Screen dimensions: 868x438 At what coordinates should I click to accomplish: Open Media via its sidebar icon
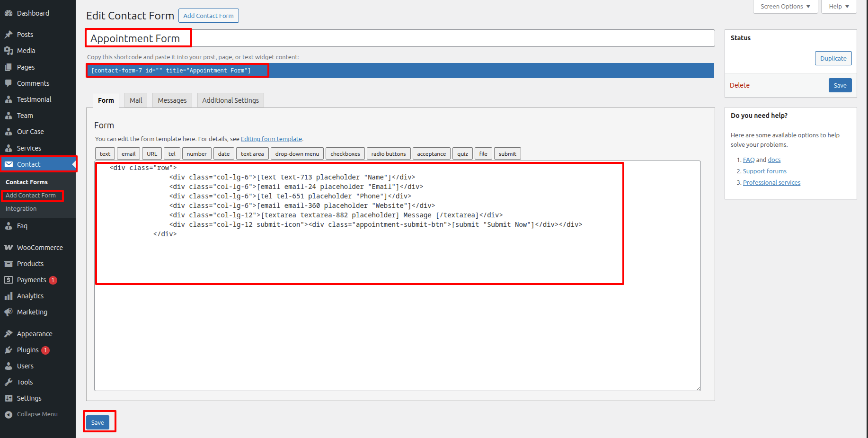[9, 51]
